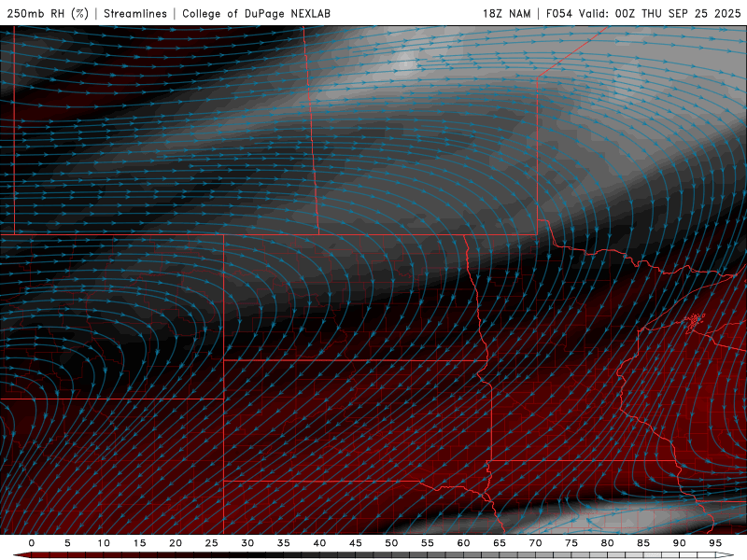Viewport: 747px width, 560px height.
Task: Click colorbar tick label '65'
Action: pyautogui.click(x=500, y=543)
